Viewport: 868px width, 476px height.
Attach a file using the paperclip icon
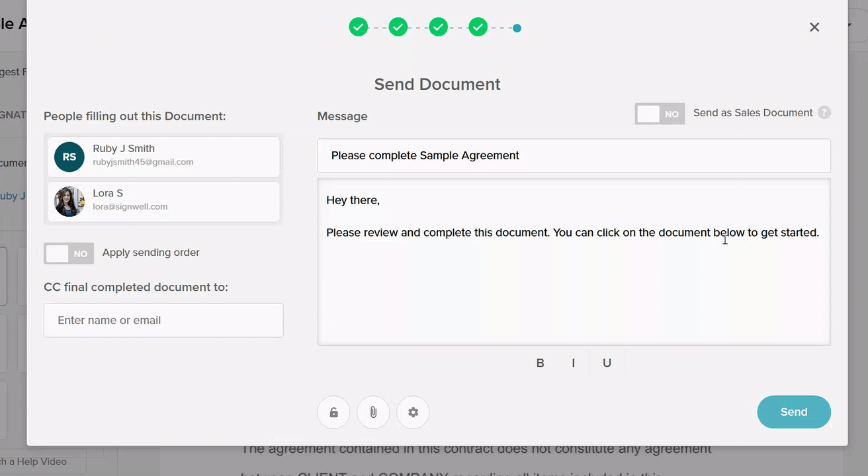click(x=373, y=412)
